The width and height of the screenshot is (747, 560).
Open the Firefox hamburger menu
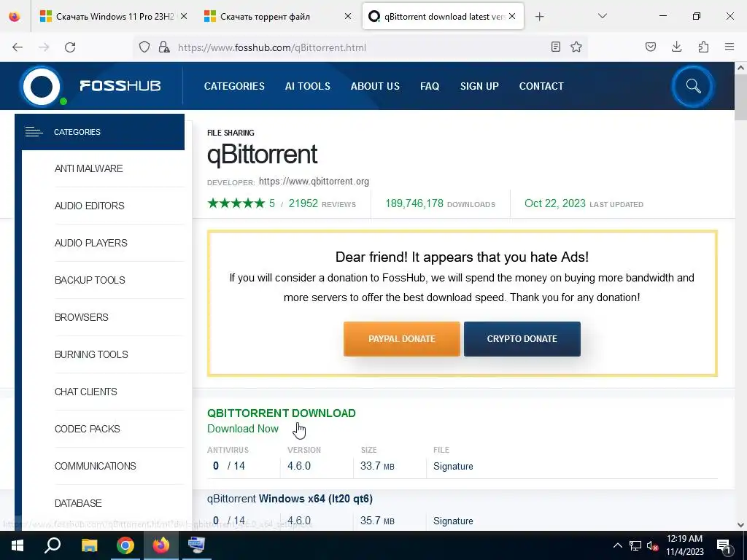click(x=729, y=47)
